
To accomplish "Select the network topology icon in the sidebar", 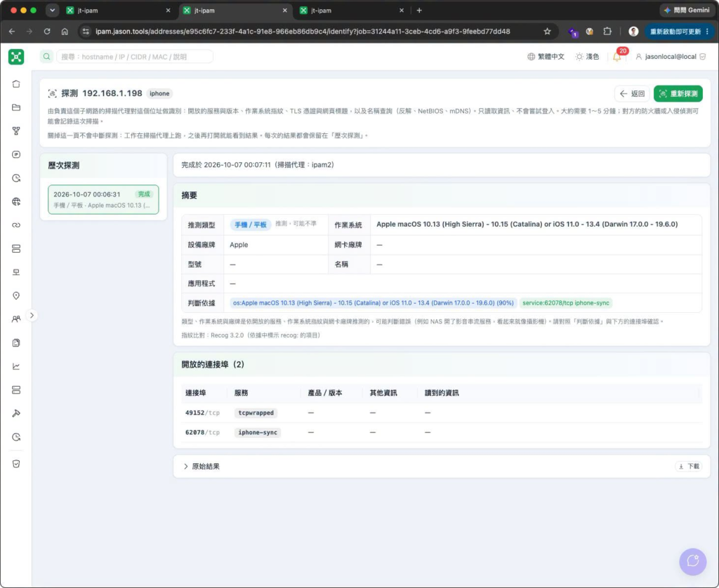I will pyautogui.click(x=16, y=131).
